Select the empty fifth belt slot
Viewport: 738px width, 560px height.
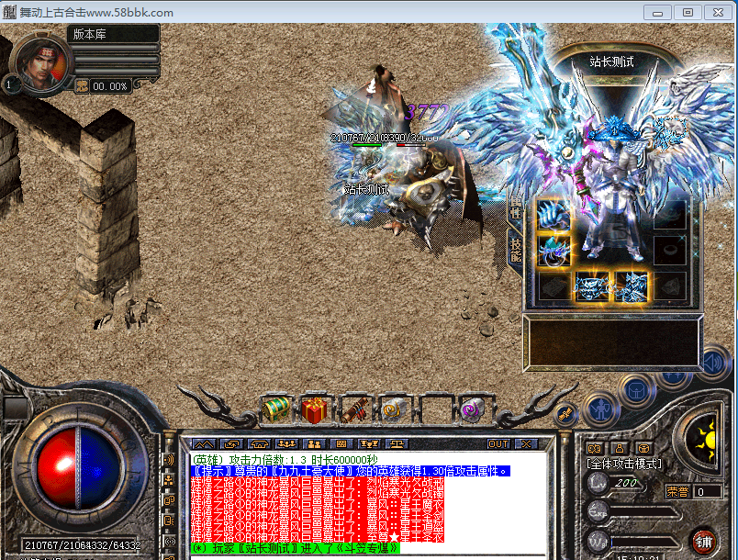(435, 409)
